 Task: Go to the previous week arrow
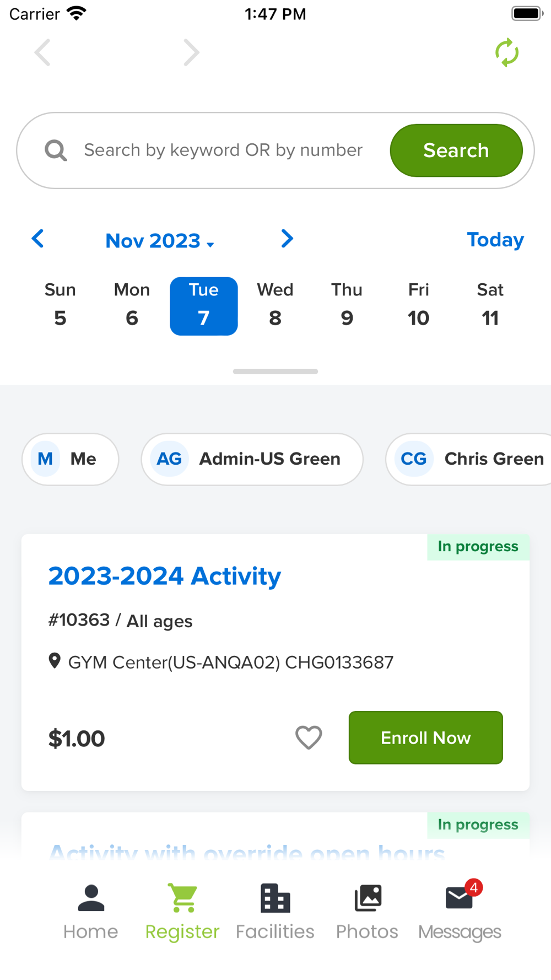point(37,239)
